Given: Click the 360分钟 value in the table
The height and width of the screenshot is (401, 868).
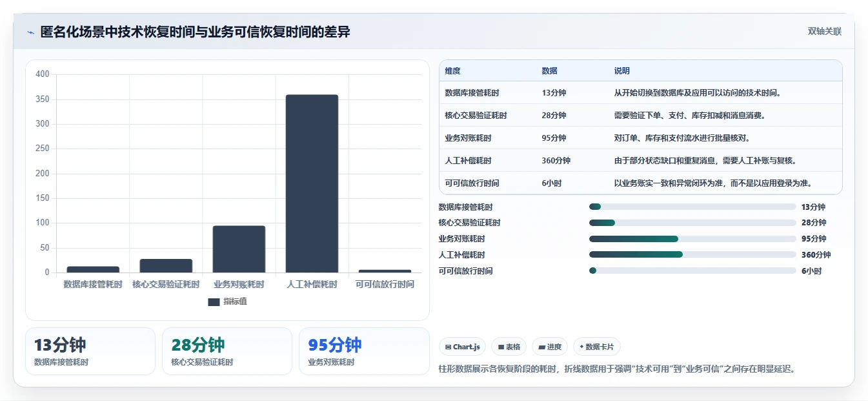Looking at the screenshot, I should (x=556, y=161).
